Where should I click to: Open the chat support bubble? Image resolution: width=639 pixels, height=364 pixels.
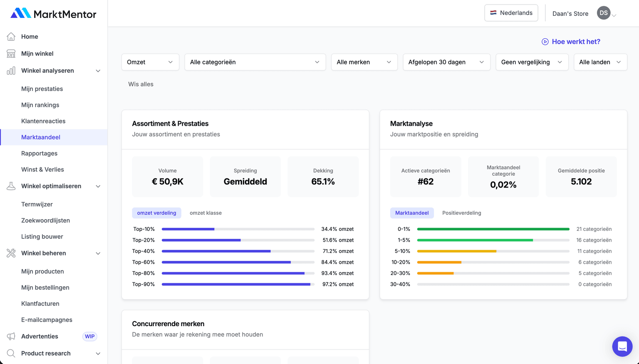coord(622,346)
